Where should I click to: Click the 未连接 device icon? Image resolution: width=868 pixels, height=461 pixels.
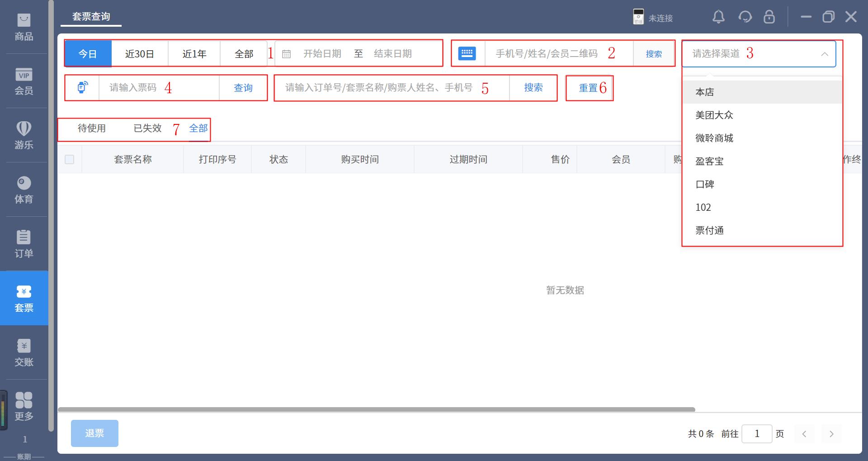pyautogui.click(x=638, y=17)
